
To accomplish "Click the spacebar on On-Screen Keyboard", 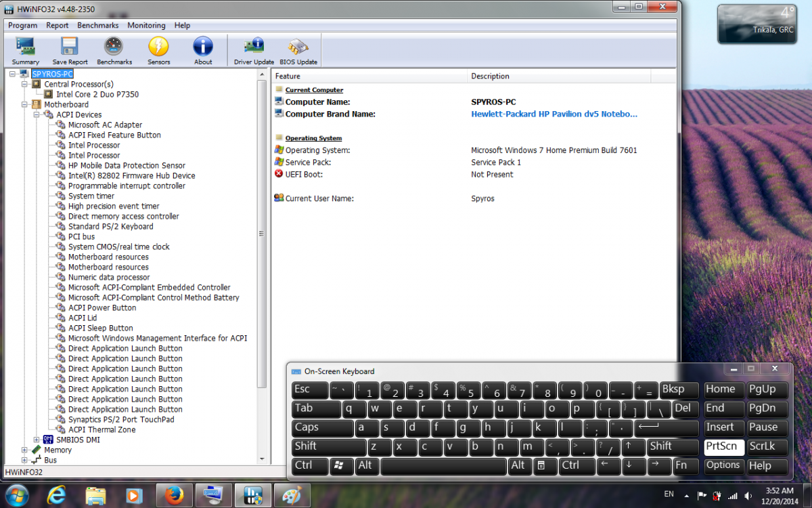I will point(444,465).
